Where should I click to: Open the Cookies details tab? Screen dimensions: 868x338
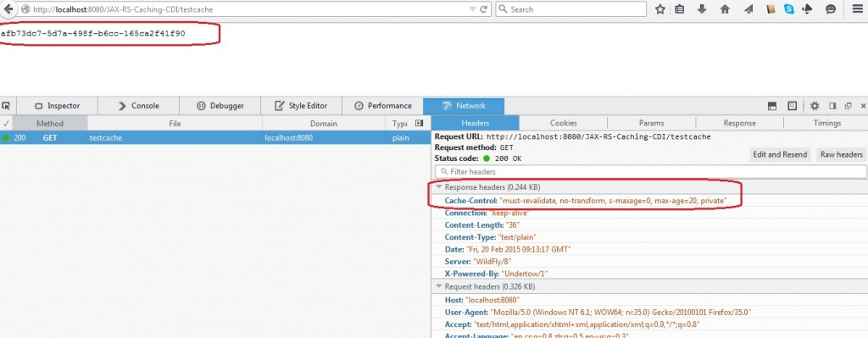tap(564, 123)
